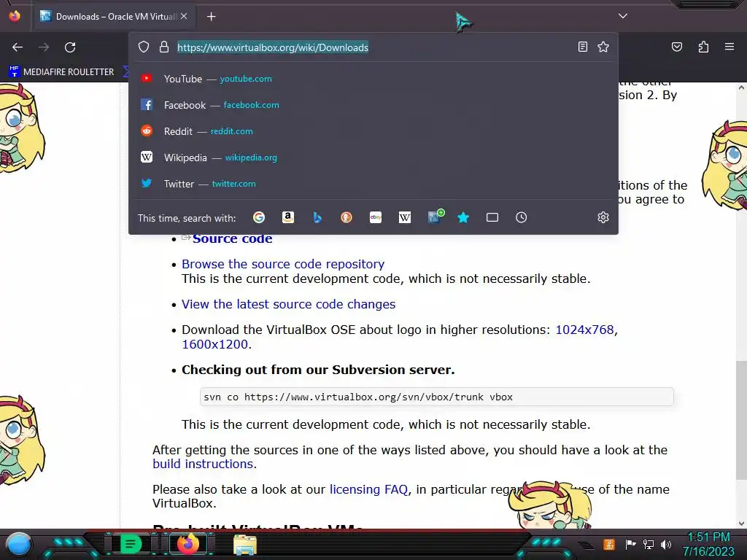
Task: Reload the current page
Action: 70,47
